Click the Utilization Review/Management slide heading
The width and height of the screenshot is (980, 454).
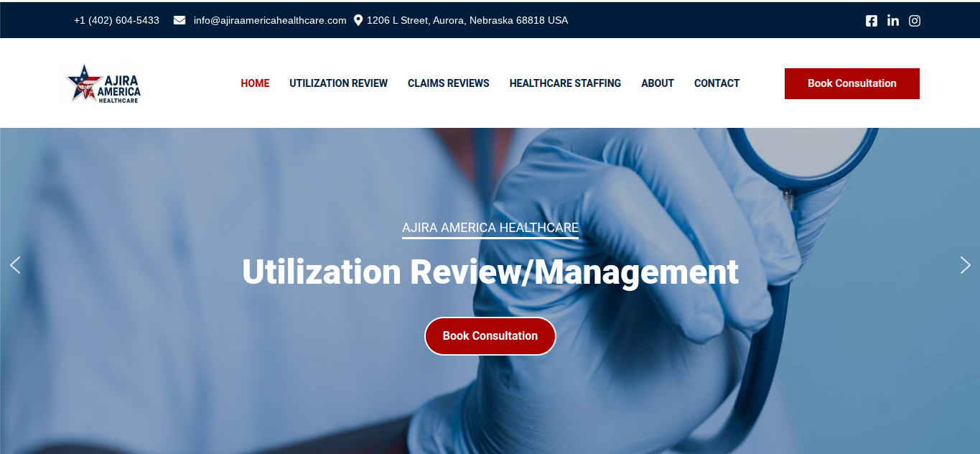[490, 272]
